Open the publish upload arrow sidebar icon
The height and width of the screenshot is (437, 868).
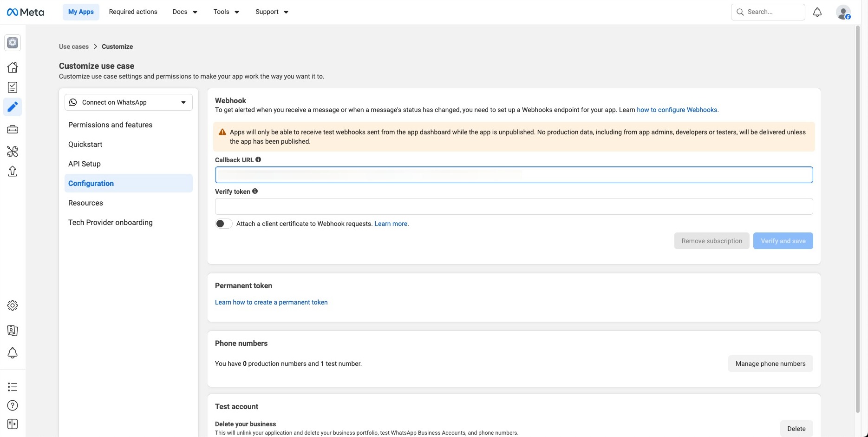pyautogui.click(x=13, y=172)
